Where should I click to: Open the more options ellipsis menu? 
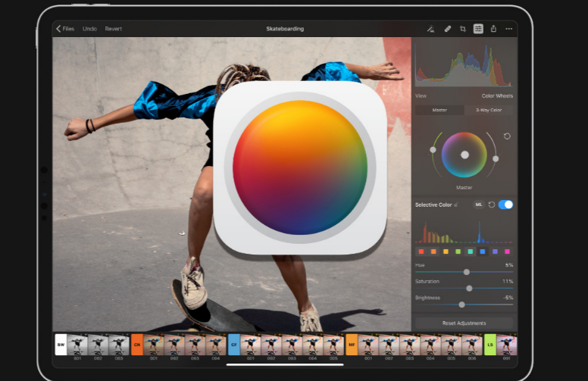(509, 29)
